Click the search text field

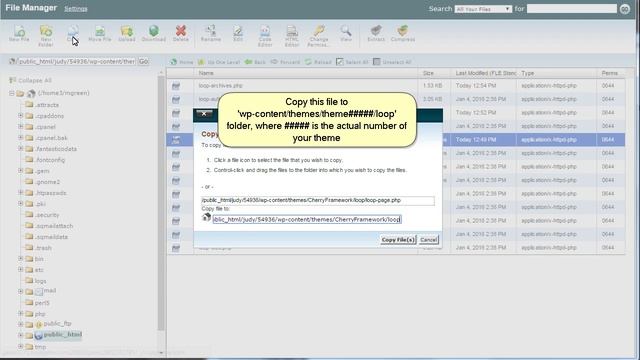point(571,9)
